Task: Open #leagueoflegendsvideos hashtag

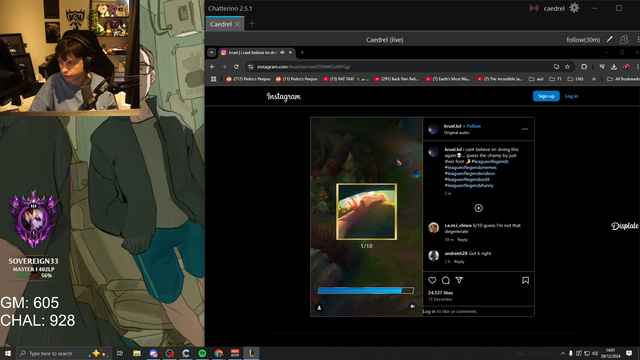Action: (470, 173)
